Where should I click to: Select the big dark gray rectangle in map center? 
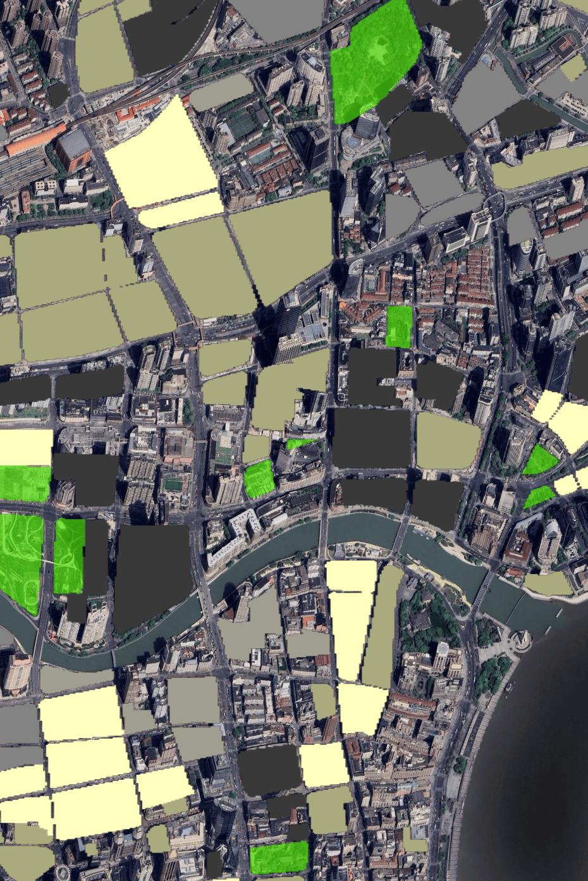(x=371, y=438)
